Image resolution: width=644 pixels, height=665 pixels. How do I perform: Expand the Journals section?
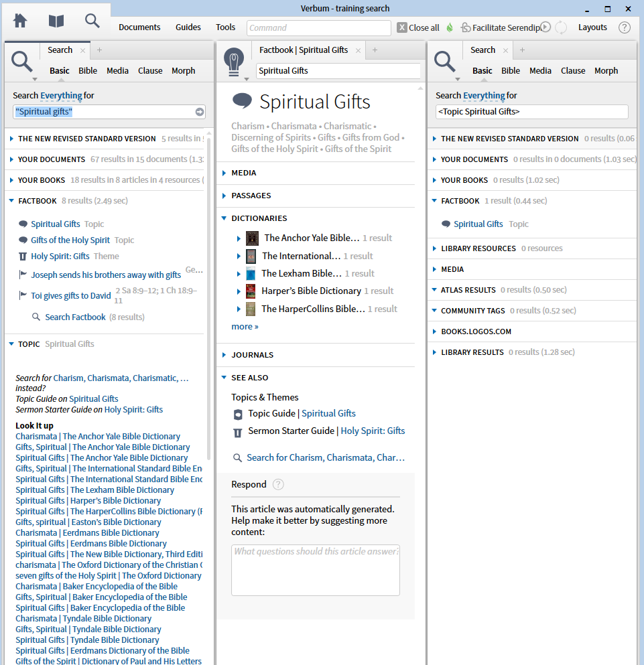tap(224, 355)
